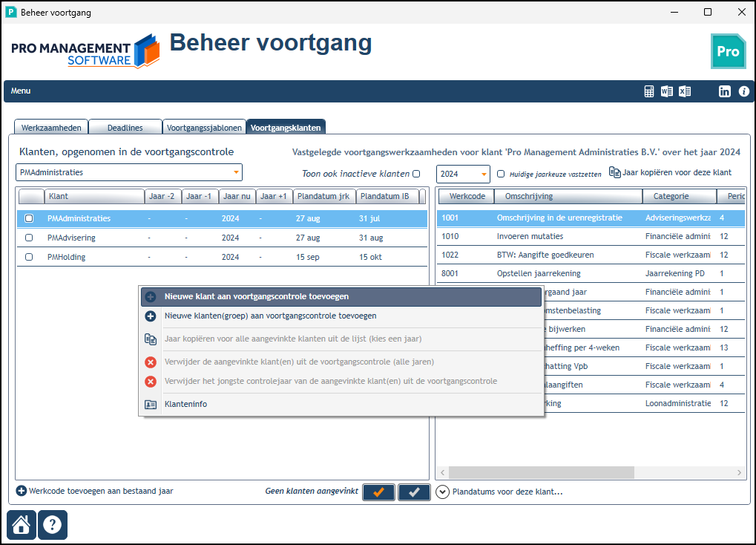The height and width of the screenshot is (545, 756).
Task: Open the calculator icon in menu bar
Action: pyautogui.click(x=649, y=91)
